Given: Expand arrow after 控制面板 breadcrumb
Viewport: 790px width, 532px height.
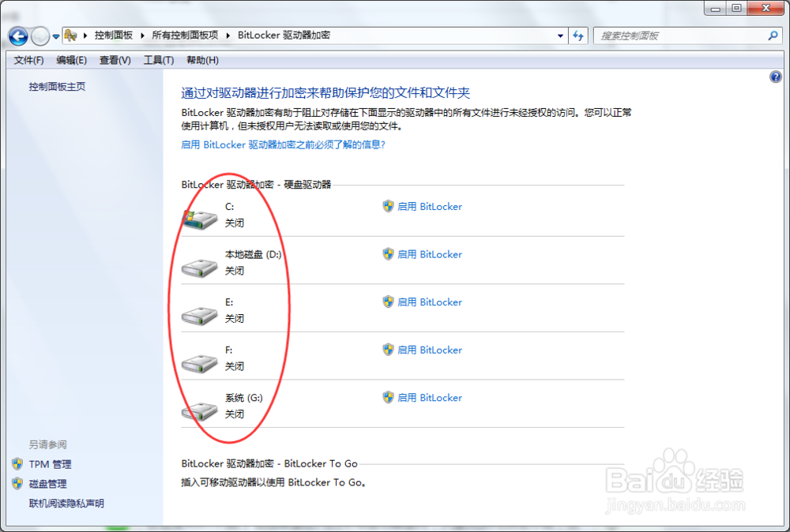Looking at the screenshot, I should tap(142, 36).
